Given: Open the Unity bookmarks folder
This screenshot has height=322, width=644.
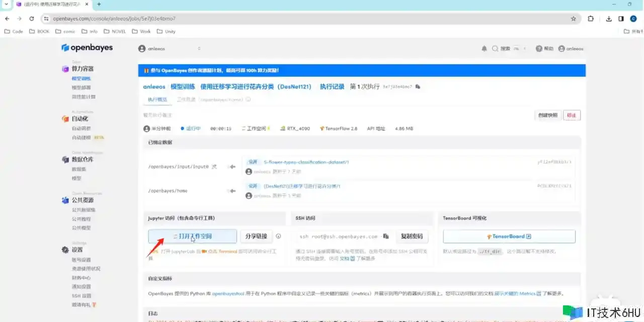Looking at the screenshot, I should pos(166,31).
